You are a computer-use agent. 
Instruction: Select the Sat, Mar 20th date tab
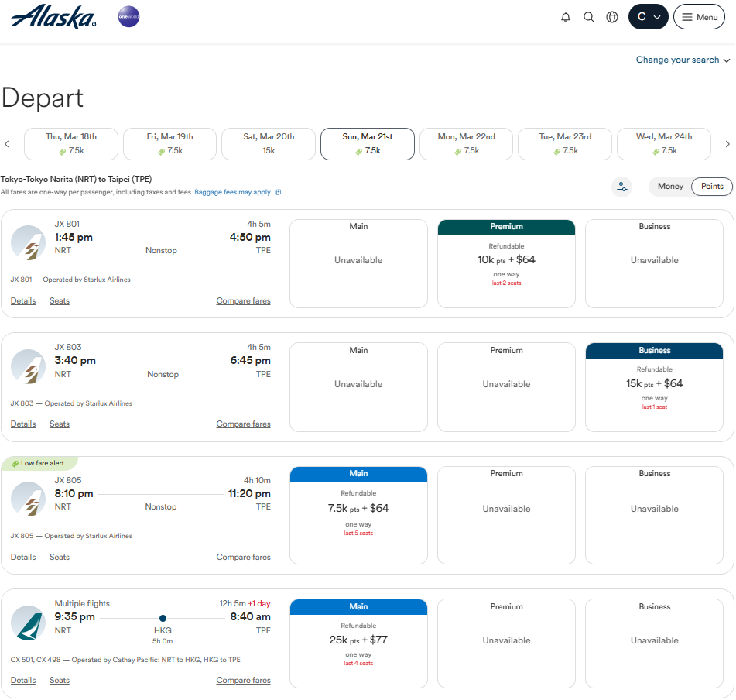pos(269,144)
